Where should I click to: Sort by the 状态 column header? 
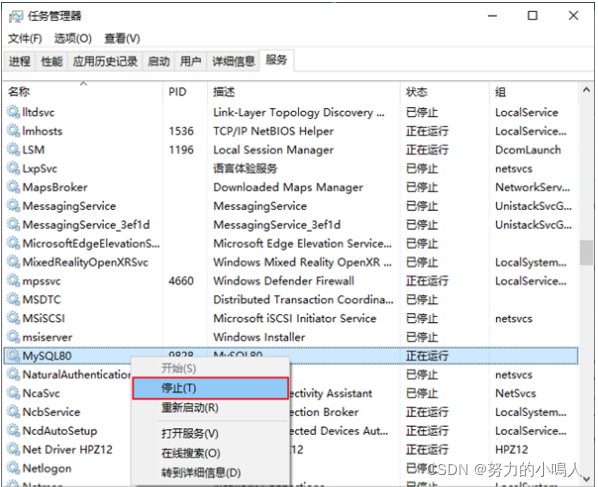pyautogui.click(x=416, y=92)
